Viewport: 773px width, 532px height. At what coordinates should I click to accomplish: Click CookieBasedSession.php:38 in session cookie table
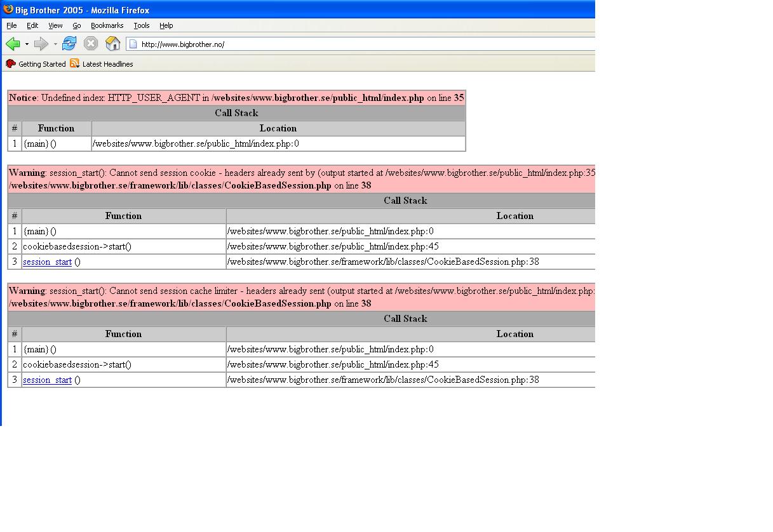(383, 262)
